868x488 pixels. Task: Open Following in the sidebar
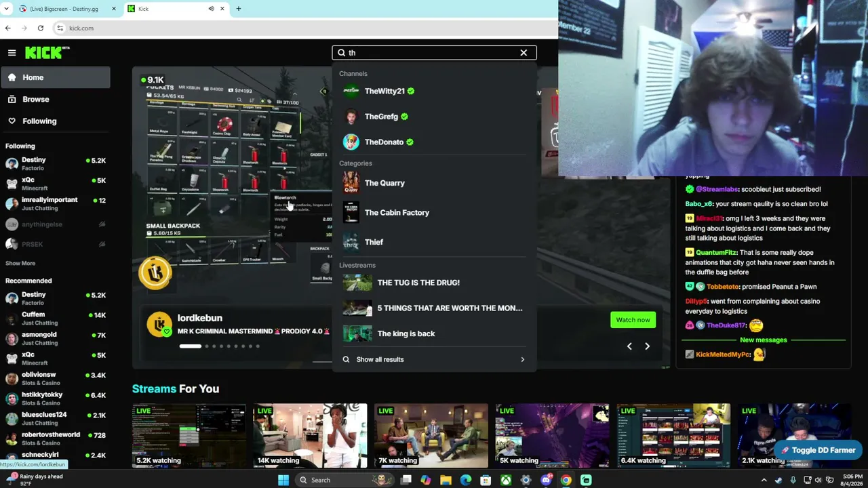click(x=55, y=121)
